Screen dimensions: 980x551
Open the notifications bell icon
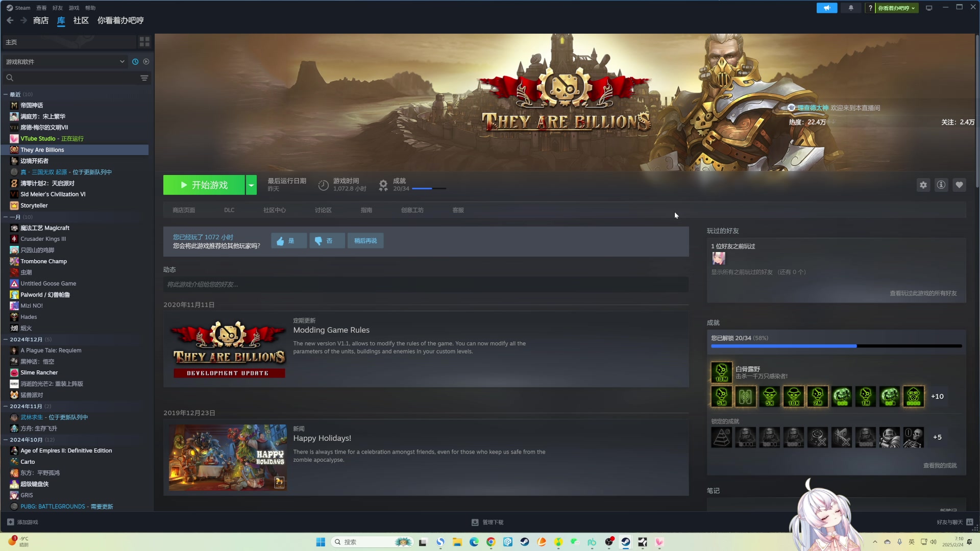pyautogui.click(x=851, y=8)
